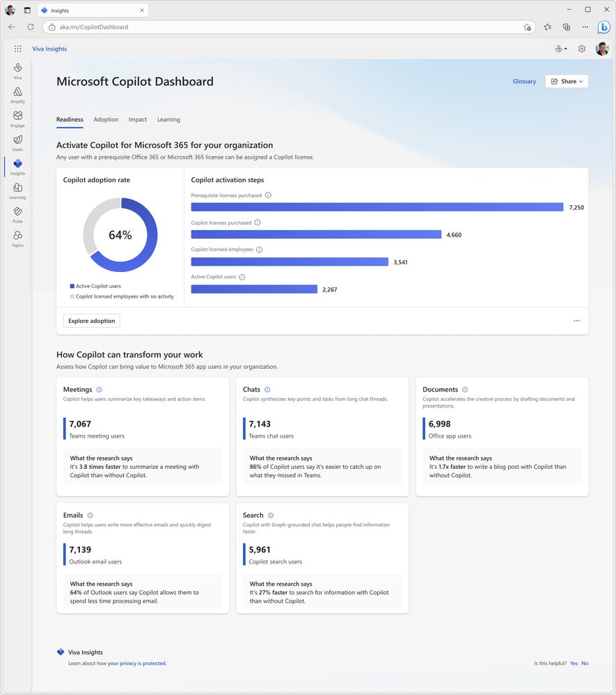Click the 7,139 Outlook email users value
616x695 pixels.
click(80, 550)
